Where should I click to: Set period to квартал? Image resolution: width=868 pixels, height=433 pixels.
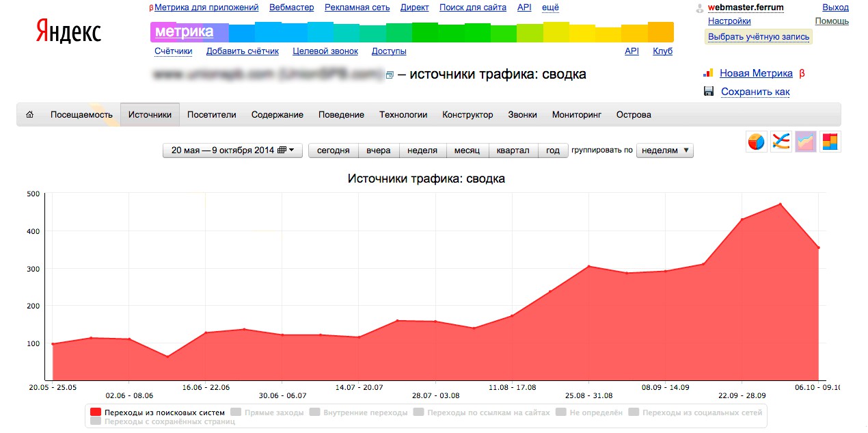coord(513,150)
